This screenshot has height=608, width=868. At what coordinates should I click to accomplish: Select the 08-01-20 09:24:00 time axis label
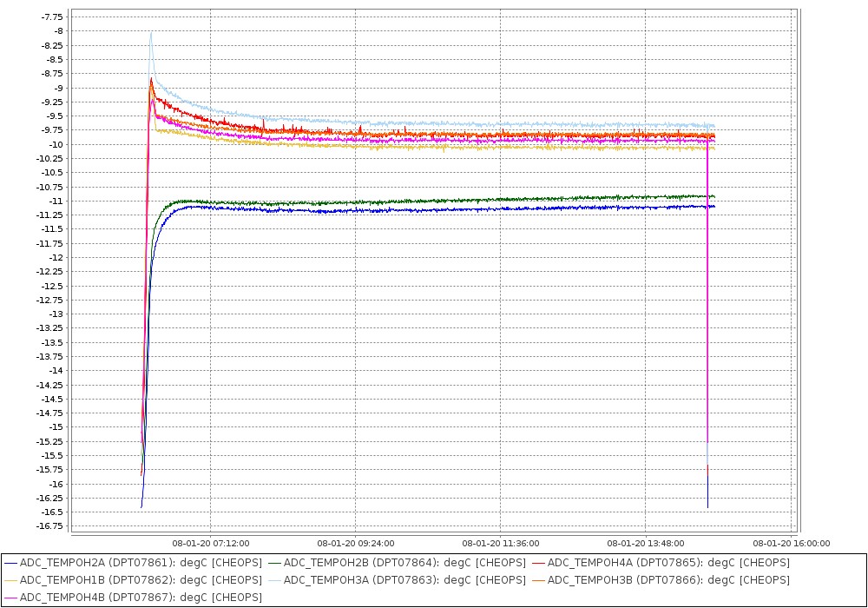(x=356, y=544)
